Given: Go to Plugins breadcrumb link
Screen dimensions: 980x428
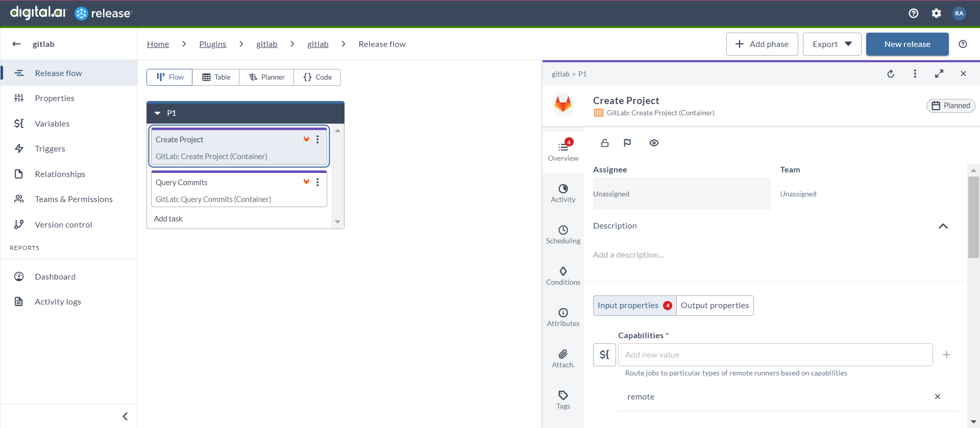Looking at the screenshot, I should (x=213, y=44).
